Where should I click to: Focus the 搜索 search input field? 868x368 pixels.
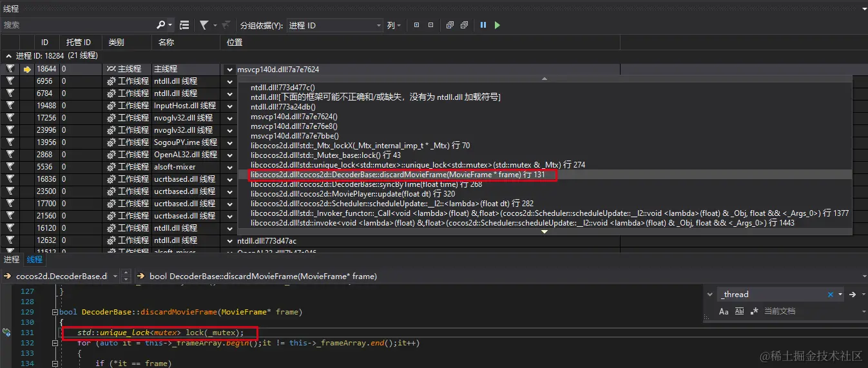77,25
